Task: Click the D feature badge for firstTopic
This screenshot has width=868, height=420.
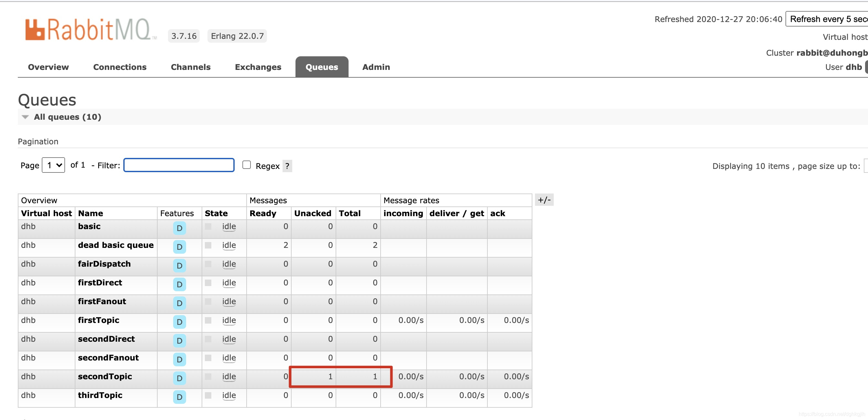Action: [179, 322]
